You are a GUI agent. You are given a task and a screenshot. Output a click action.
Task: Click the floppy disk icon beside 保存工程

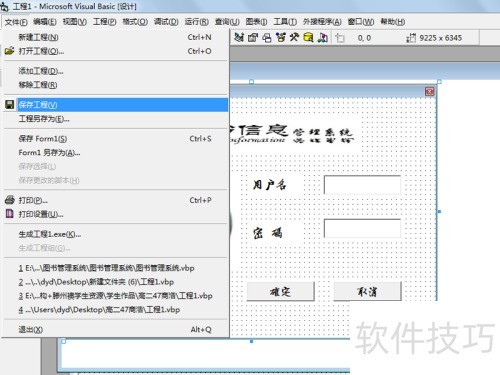(x=10, y=105)
